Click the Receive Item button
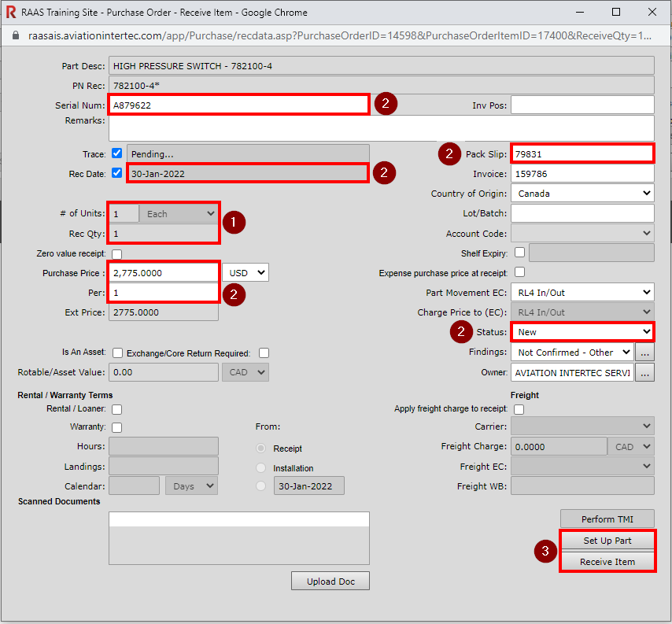Viewport: 672px width, 624px height. pyautogui.click(x=607, y=562)
